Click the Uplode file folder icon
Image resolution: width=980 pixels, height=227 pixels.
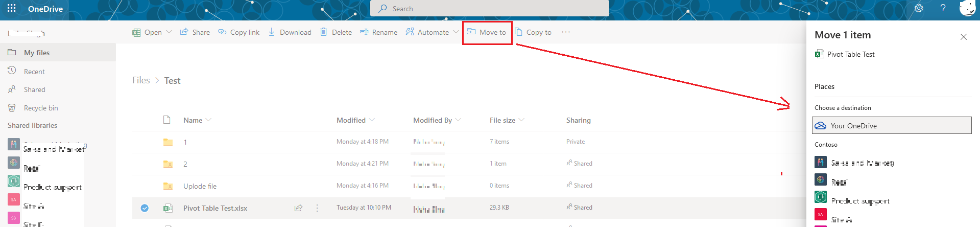[168, 186]
